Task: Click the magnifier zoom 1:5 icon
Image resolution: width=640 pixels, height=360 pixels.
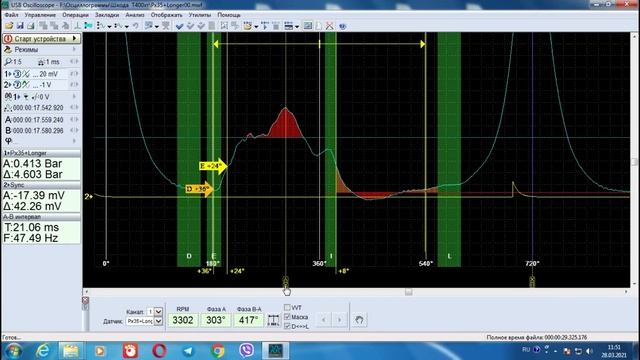Action: click(x=8, y=62)
